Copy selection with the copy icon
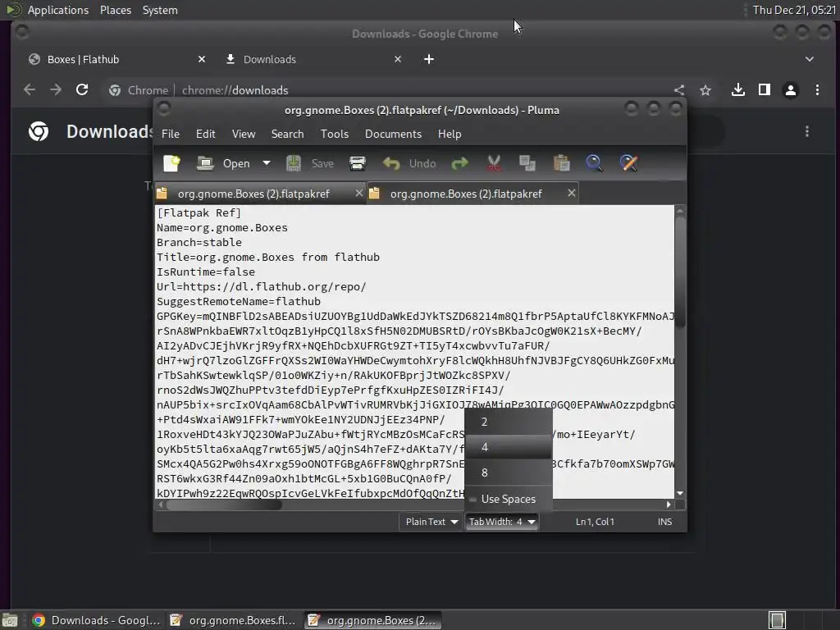The height and width of the screenshot is (630, 840). pyautogui.click(x=527, y=163)
